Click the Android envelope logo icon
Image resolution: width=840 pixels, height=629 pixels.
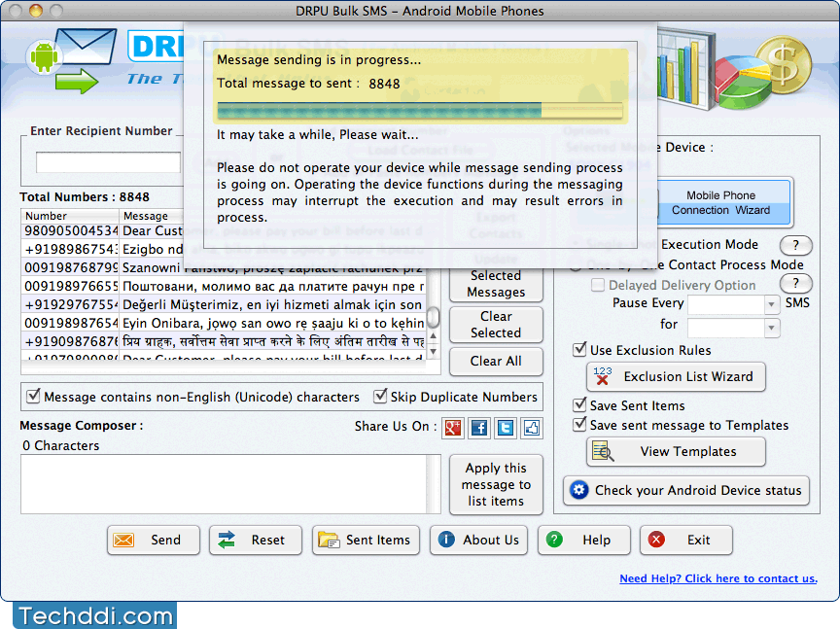[x=73, y=60]
